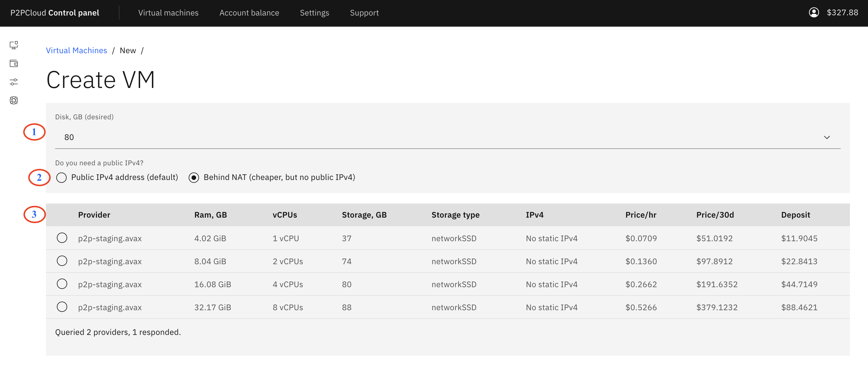The width and height of the screenshot is (868, 374).
Task: Open the Virtual machines menu item
Action: tap(168, 13)
